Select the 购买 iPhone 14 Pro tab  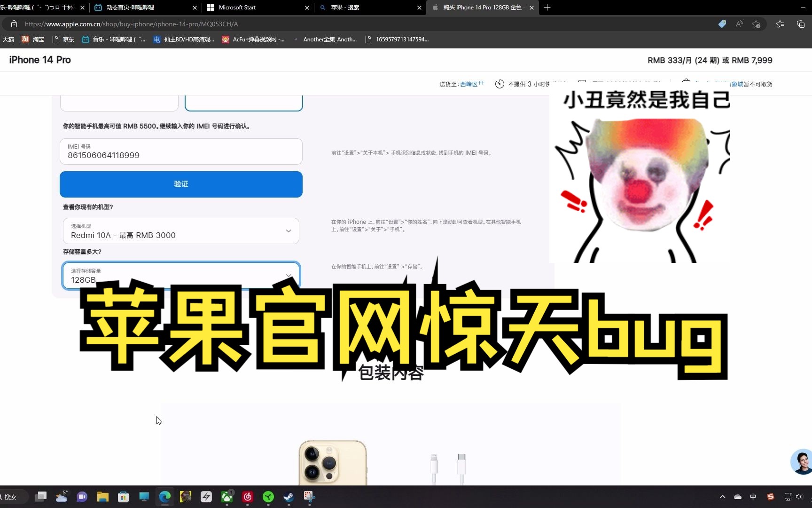pos(483,8)
